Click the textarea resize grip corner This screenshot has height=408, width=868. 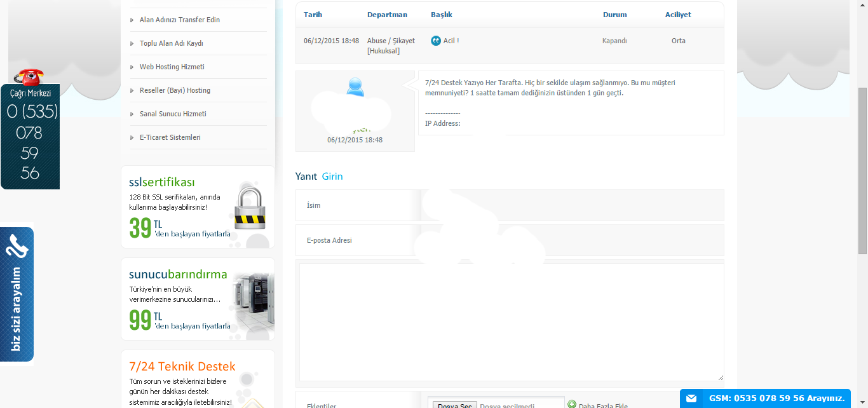721,377
